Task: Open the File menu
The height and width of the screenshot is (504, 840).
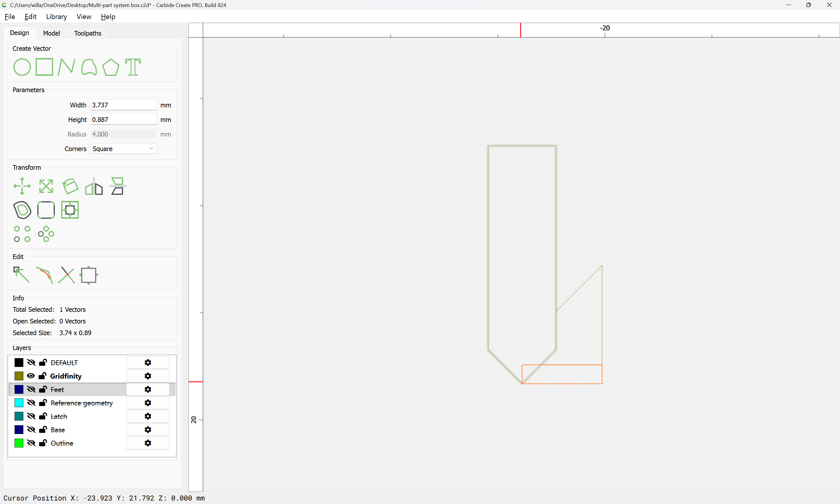Action: click(x=10, y=17)
